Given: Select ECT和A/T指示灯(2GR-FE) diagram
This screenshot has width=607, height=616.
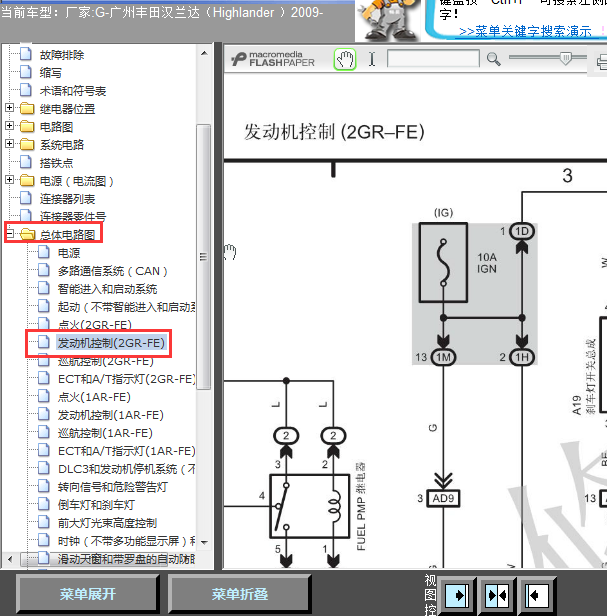Looking at the screenshot, I should (127, 379).
